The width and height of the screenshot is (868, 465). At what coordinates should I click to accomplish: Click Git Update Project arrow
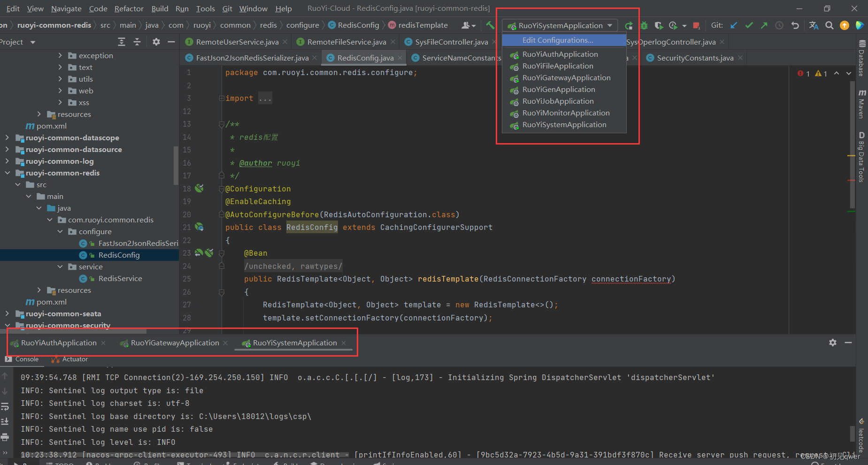[x=734, y=25]
